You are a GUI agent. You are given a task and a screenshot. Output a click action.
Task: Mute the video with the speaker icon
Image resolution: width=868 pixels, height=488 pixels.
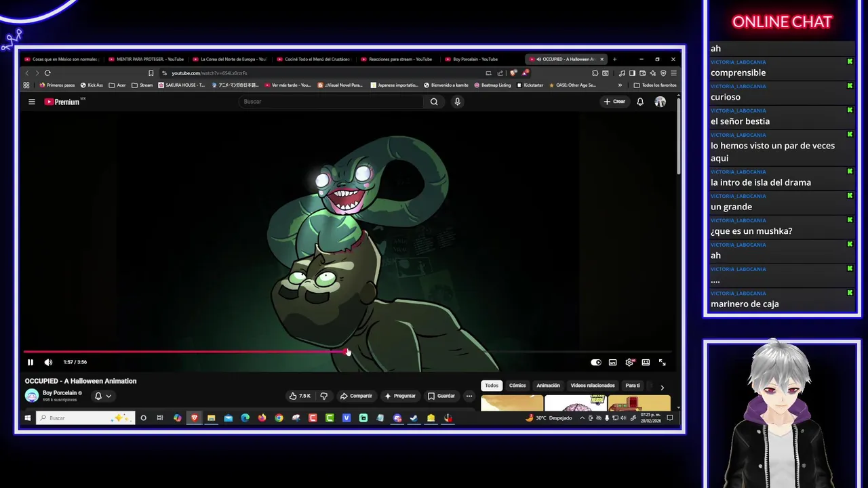pyautogui.click(x=48, y=362)
